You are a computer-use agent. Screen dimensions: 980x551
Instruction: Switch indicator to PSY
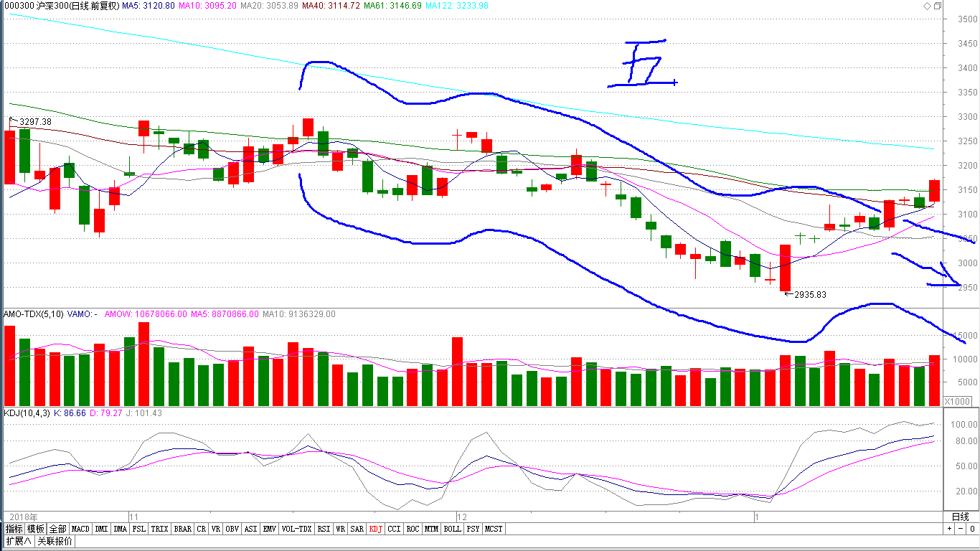coord(473,529)
